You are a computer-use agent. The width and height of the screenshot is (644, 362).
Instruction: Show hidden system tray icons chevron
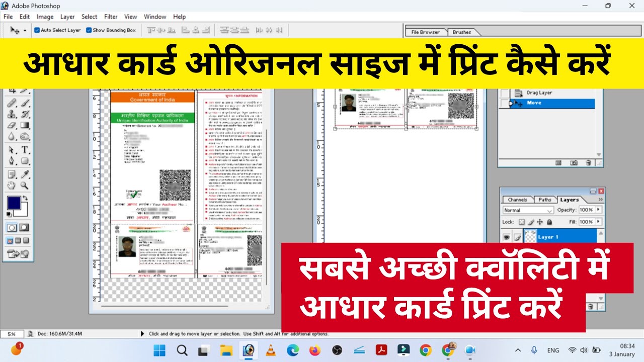[518, 350]
